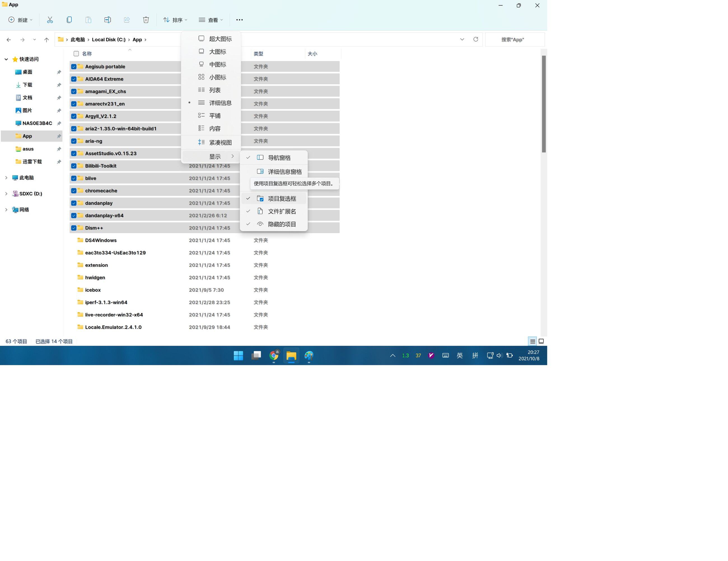The width and height of the screenshot is (728, 561).
Task: Go up one folder level
Action: [x=46, y=40]
